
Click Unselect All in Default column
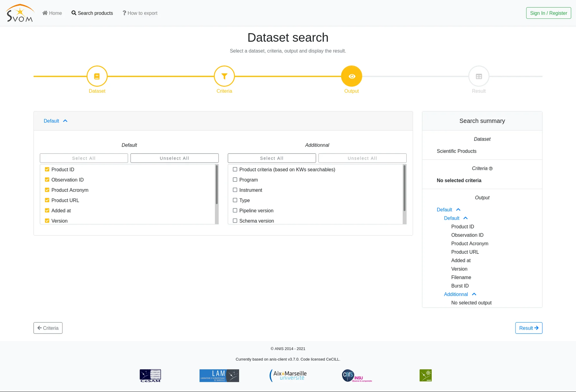pos(175,158)
